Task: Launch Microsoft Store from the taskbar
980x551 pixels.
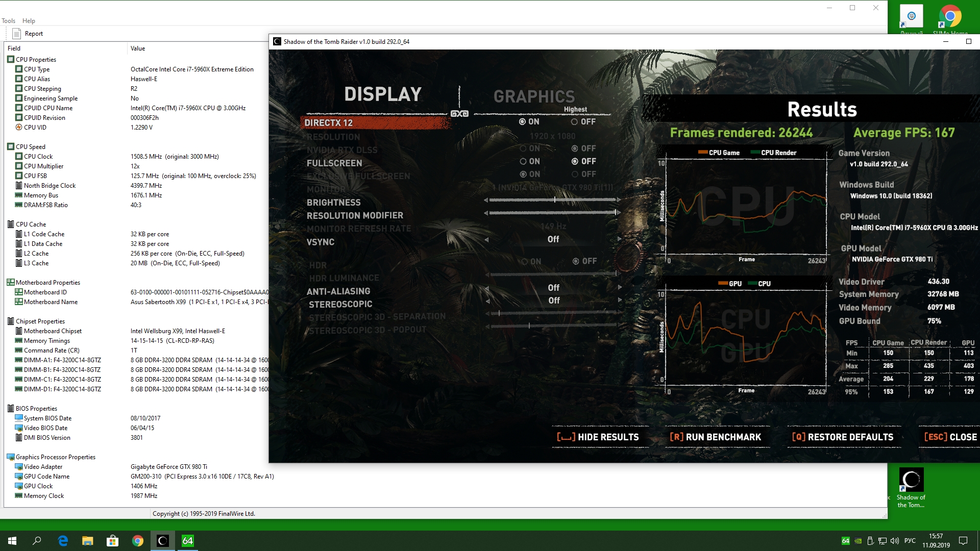Action: pos(112,541)
